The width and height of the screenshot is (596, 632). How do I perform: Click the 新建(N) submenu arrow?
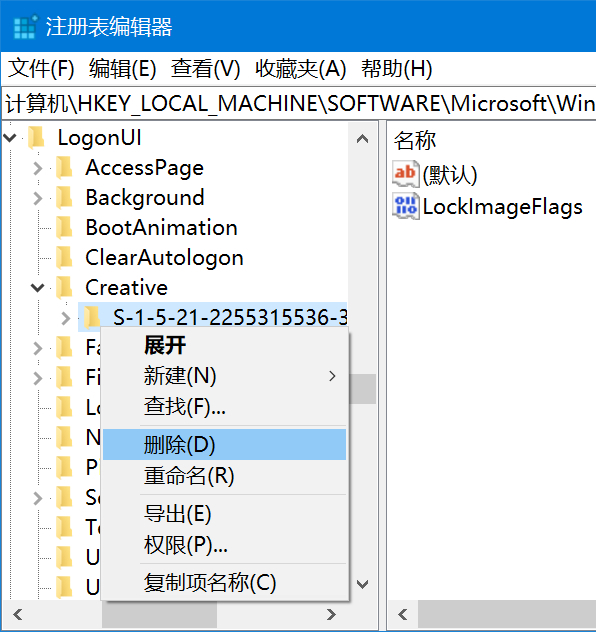(x=332, y=376)
